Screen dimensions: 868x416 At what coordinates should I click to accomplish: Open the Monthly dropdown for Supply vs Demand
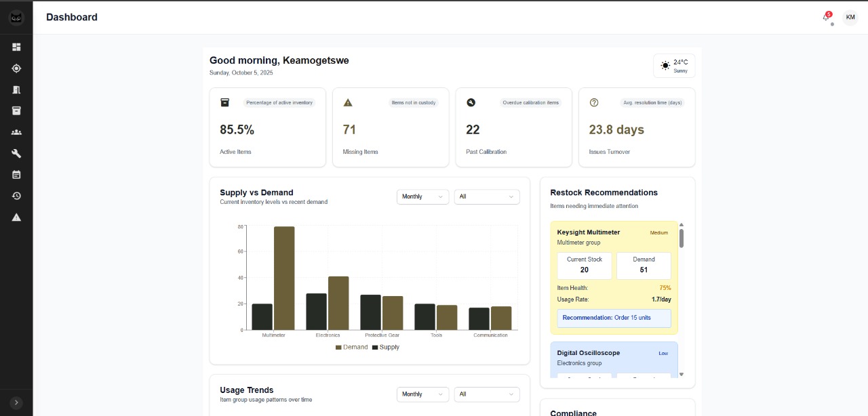(x=422, y=196)
